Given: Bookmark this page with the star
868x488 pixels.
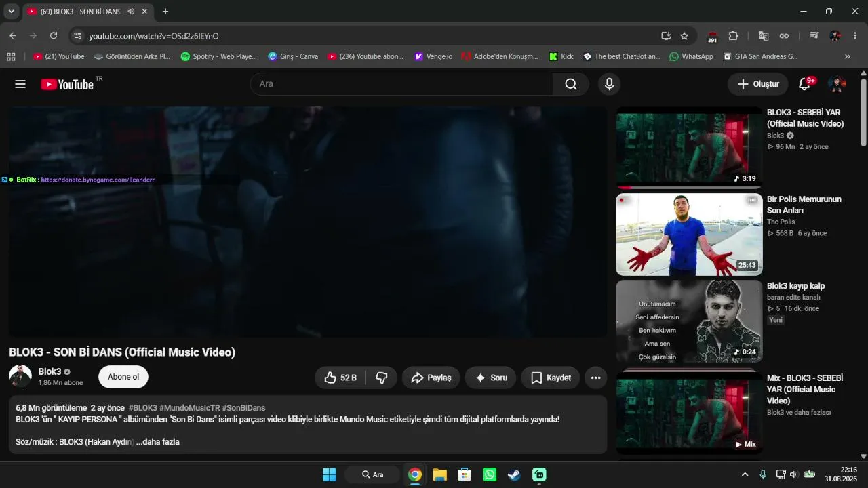Looking at the screenshot, I should [x=684, y=36].
